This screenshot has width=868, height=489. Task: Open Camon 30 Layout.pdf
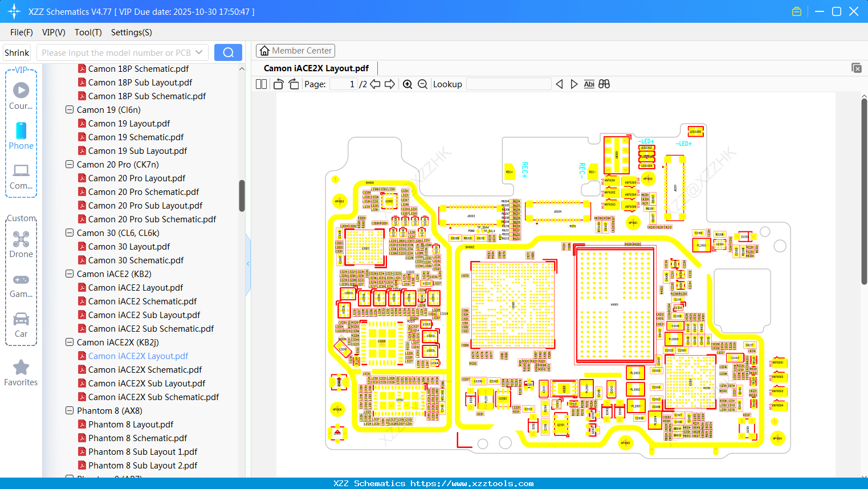click(x=129, y=247)
